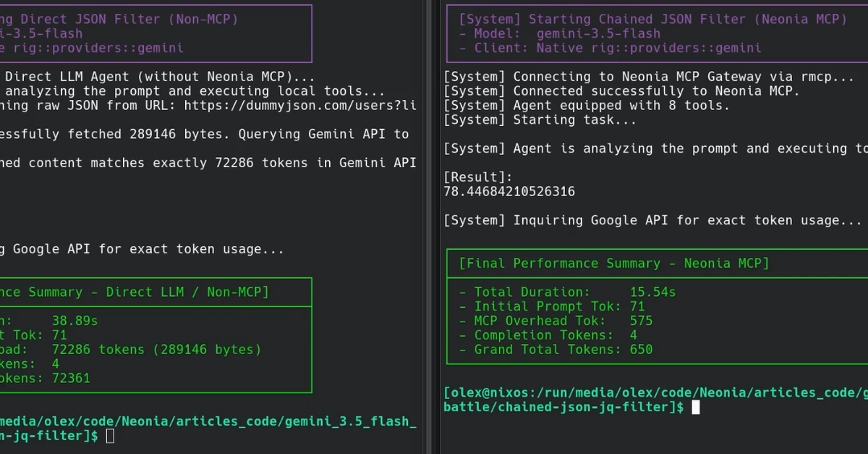
Task: Click the solid cursor block in right terminal prompt
Action: [x=696, y=407]
